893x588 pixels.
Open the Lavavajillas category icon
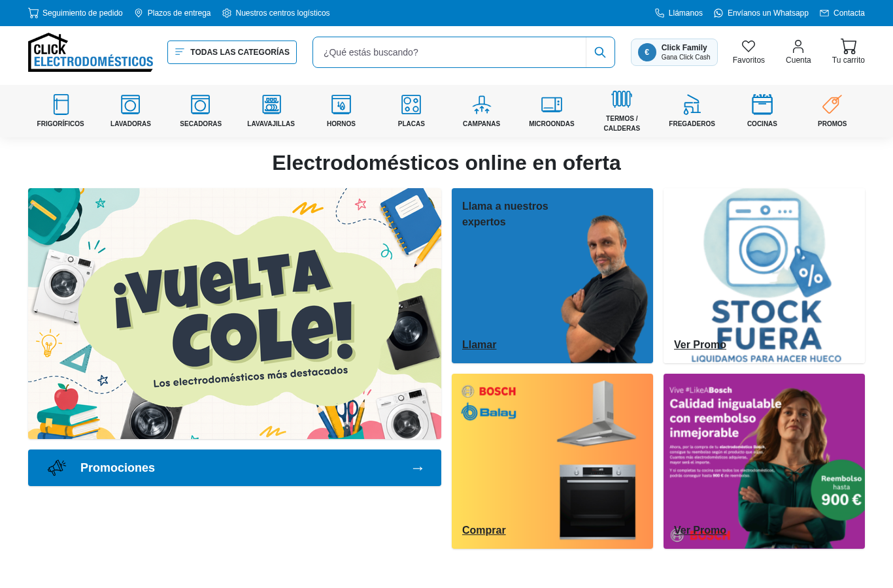click(271, 105)
